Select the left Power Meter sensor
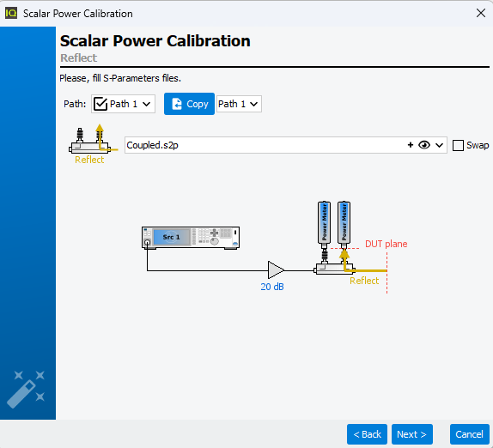 pos(324,222)
